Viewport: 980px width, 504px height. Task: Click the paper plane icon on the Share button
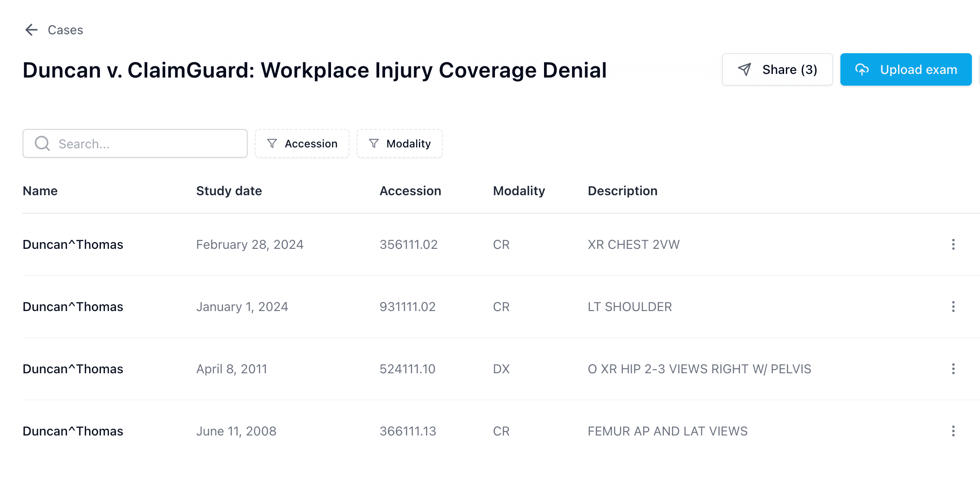pyautogui.click(x=744, y=69)
